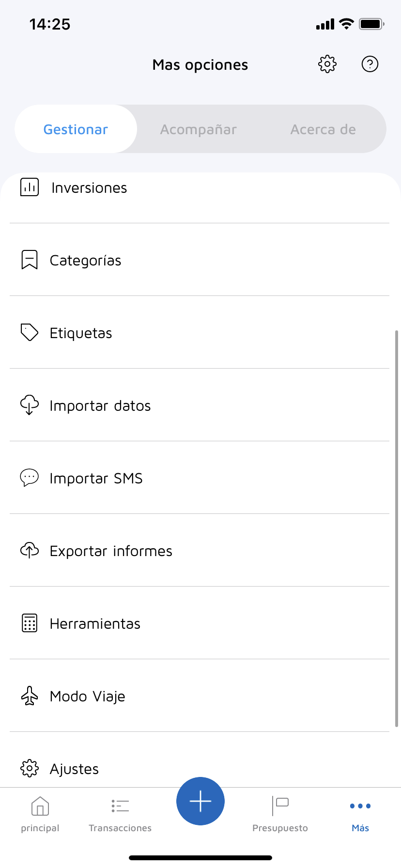Click the vertical scrollbar on right edge

pyautogui.click(x=397, y=528)
